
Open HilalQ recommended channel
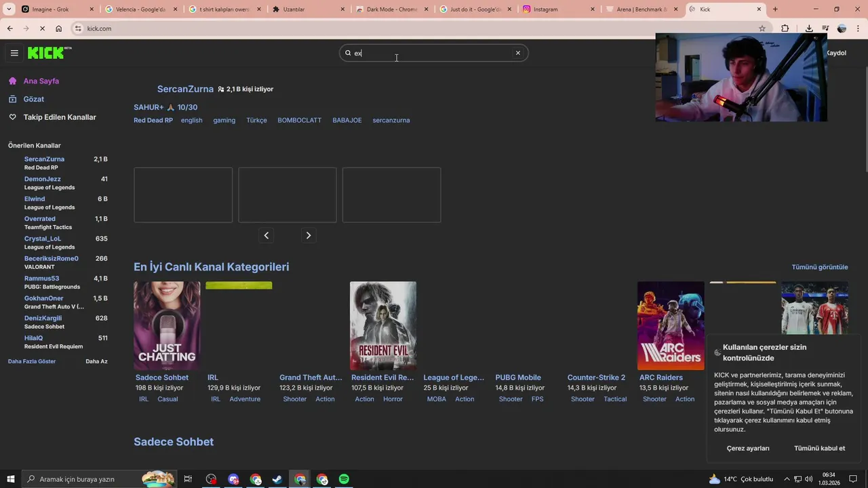click(33, 338)
